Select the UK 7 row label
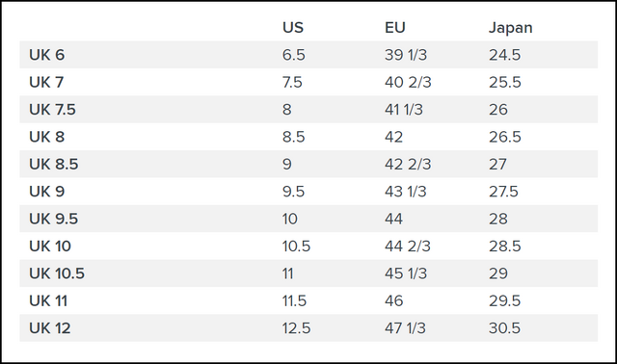The height and width of the screenshot is (364, 617). 46,82
